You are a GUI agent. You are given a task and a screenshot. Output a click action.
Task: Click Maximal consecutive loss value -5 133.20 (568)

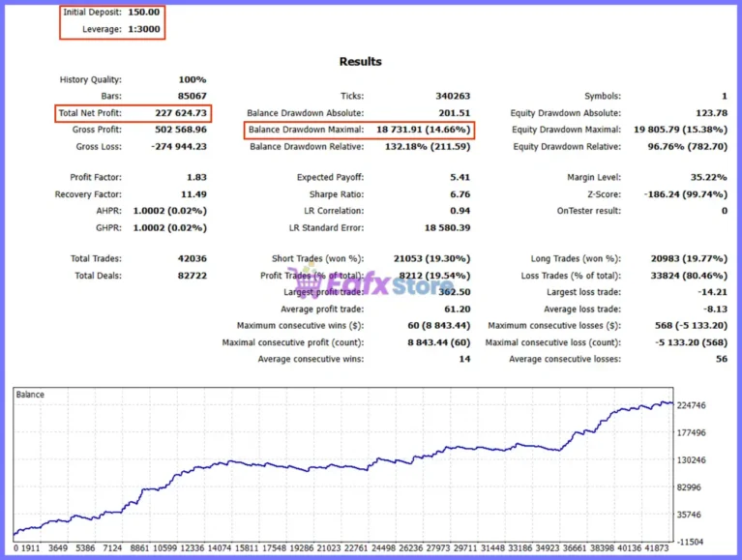click(x=691, y=343)
